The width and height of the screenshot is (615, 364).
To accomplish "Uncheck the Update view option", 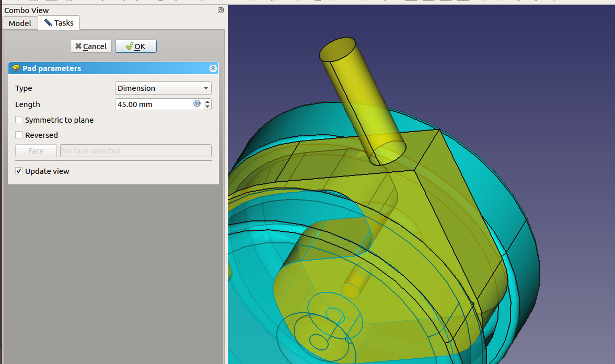I will tap(19, 171).
